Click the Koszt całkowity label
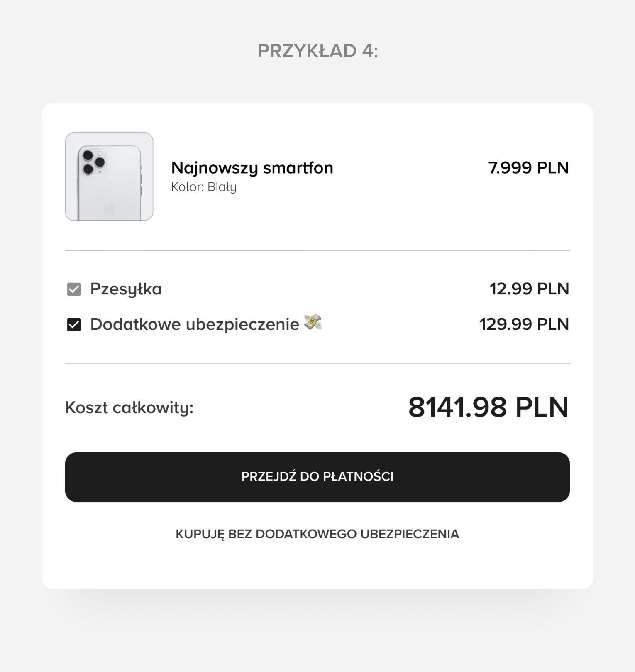 (129, 407)
